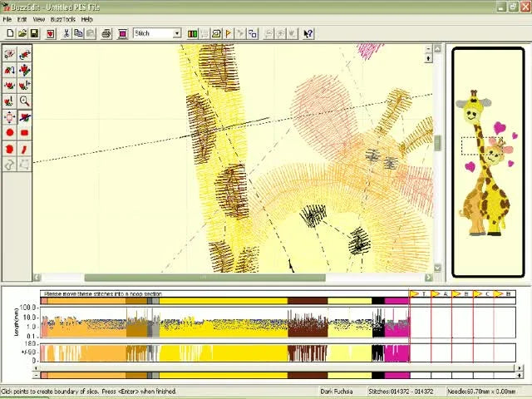Click the context Help question mark icon
Viewport: 532px width, 399px height.
pyautogui.click(x=308, y=33)
